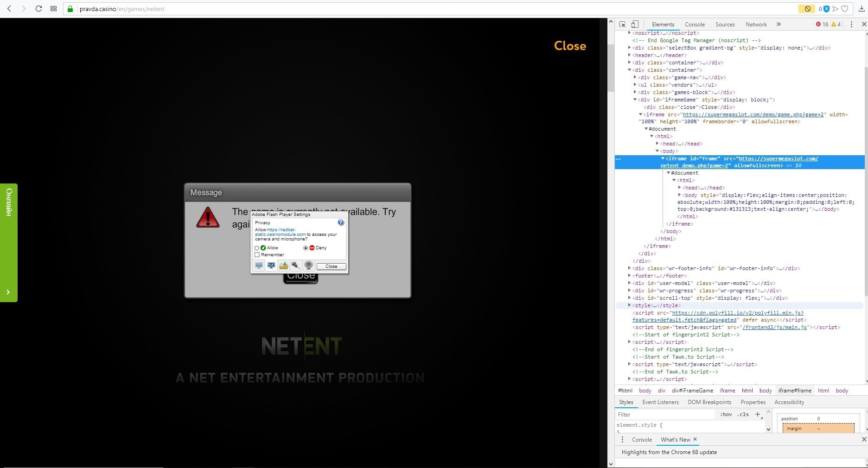Toggle :hov element state panel
The image size is (868, 468).
tap(726, 414)
